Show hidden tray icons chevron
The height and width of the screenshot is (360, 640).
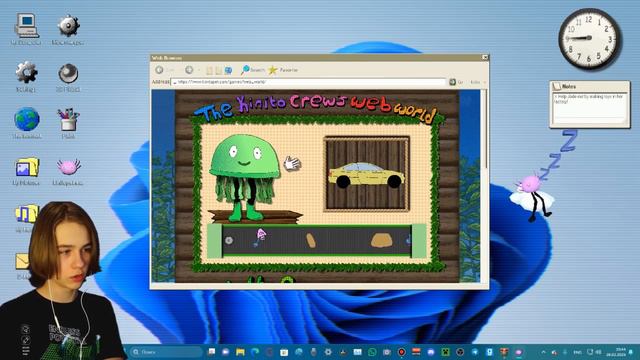[543, 352]
